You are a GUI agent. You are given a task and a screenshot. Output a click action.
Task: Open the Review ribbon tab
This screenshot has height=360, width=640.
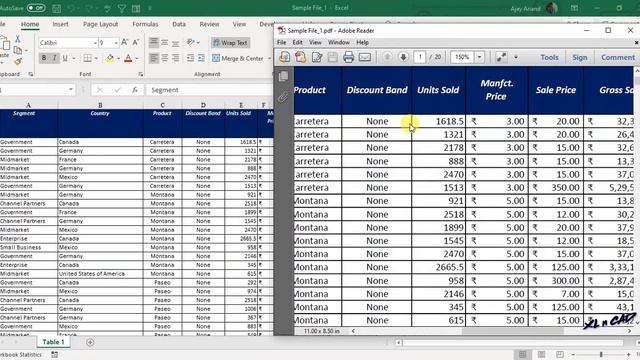(209, 24)
